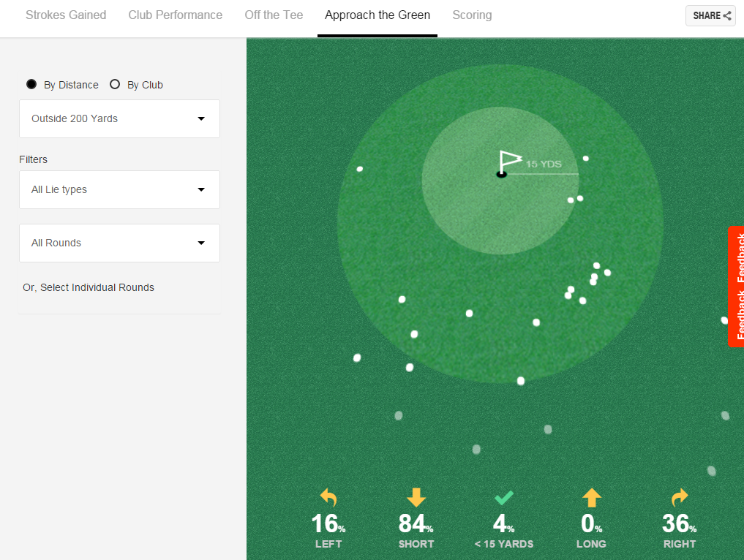Image resolution: width=744 pixels, height=560 pixels.
Task: Click the share icon beside SHARE
Action: click(x=727, y=15)
